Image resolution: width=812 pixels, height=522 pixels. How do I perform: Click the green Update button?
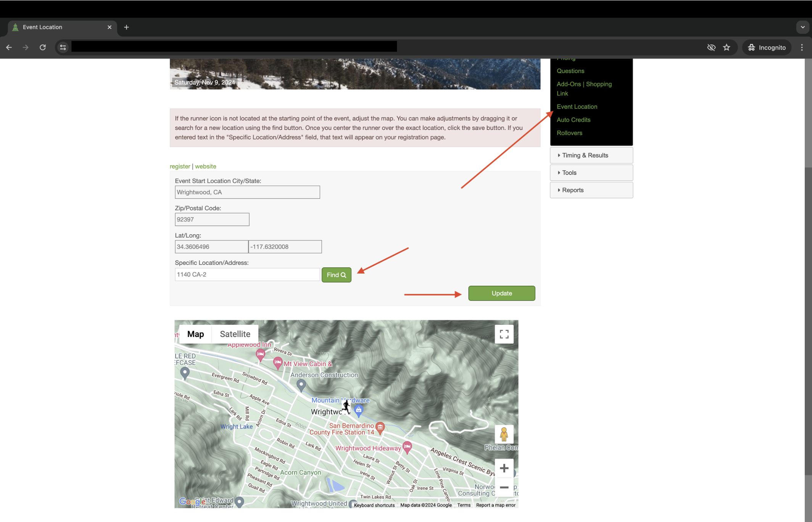(x=502, y=293)
